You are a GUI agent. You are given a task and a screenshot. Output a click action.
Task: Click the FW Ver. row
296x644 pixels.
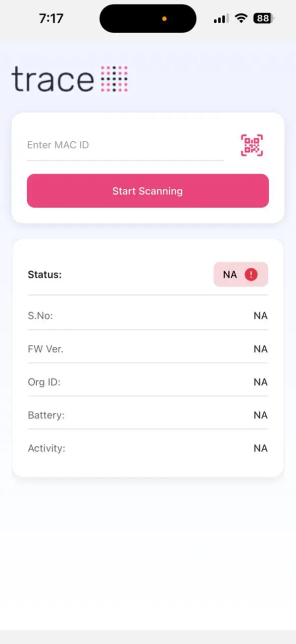point(148,349)
